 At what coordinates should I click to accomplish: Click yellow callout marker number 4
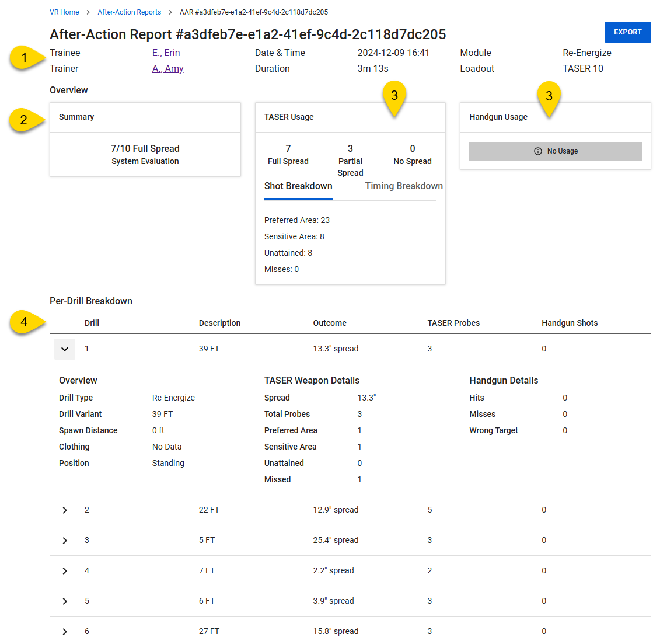pyautogui.click(x=25, y=322)
